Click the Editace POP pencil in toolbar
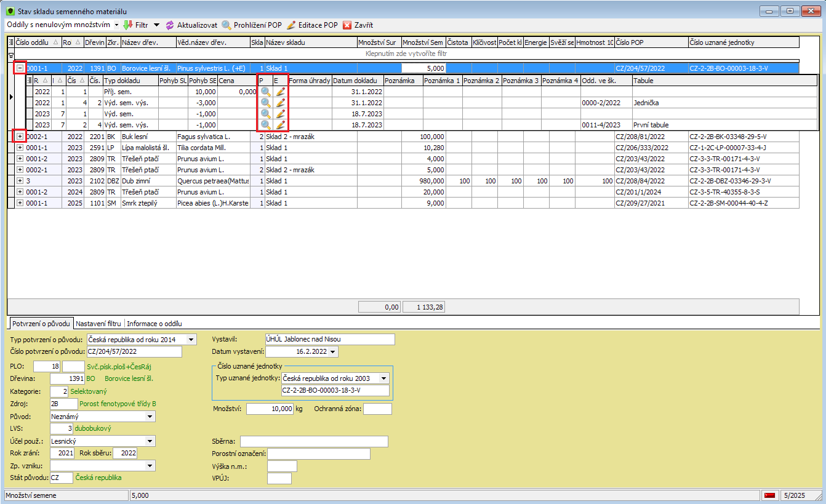The image size is (826, 504). pyautogui.click(x=292, y=25)
